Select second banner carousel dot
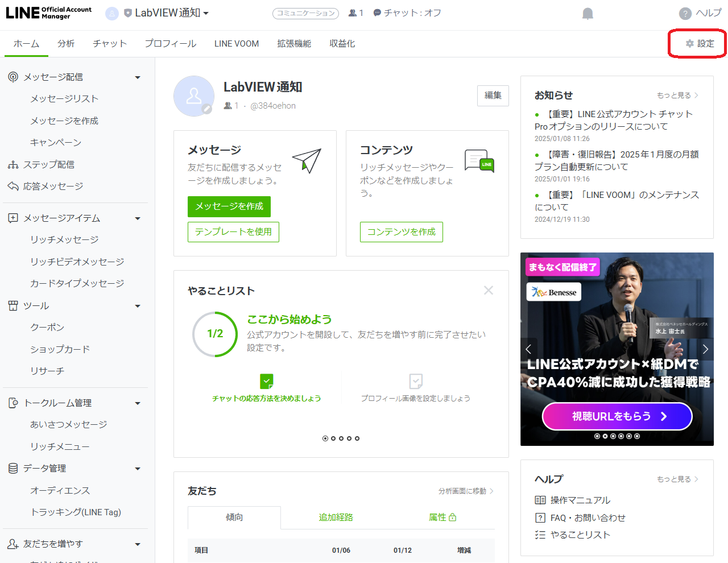Image resolution: width=728 pixels, height=563 pixels. pyautogui.click(x=605, y=436)
